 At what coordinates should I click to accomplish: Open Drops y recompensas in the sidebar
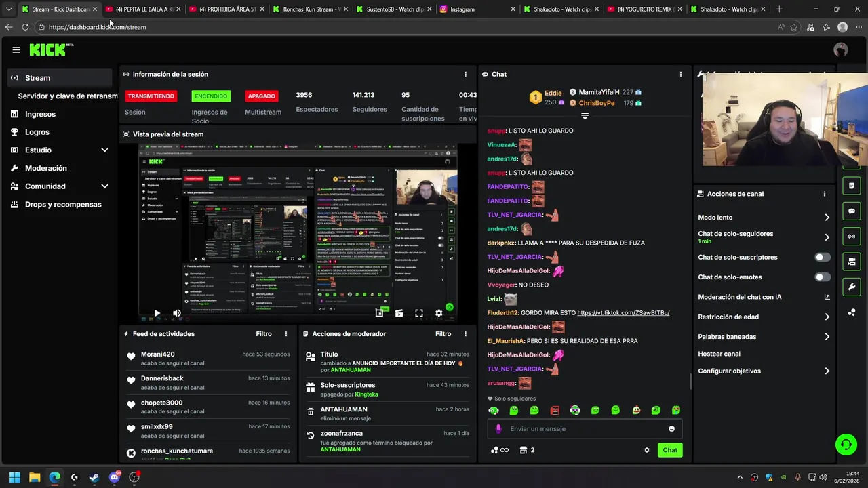coord(62,205)
